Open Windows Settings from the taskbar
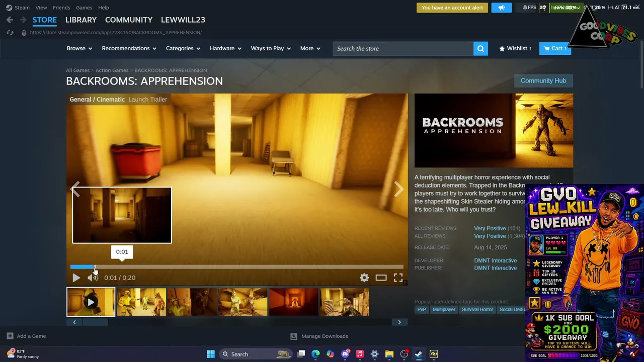Viewport: 644px width, 362px height. coord(374,354)
